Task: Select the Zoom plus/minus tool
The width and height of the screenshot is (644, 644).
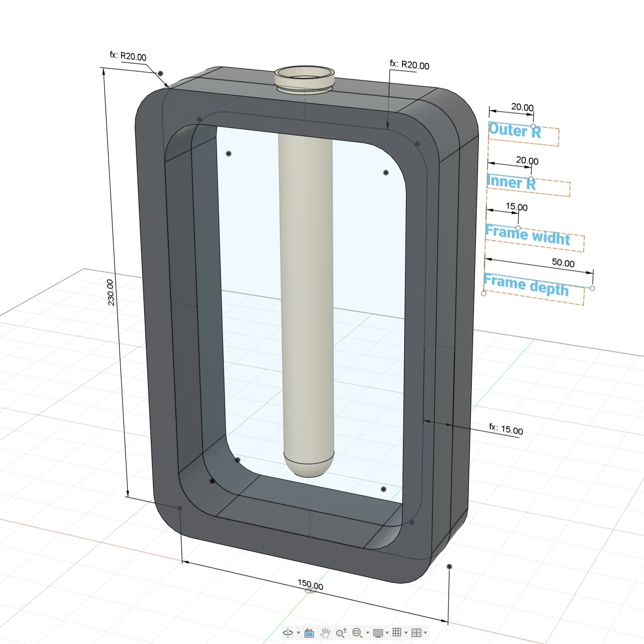Action: tap(341, 633)
